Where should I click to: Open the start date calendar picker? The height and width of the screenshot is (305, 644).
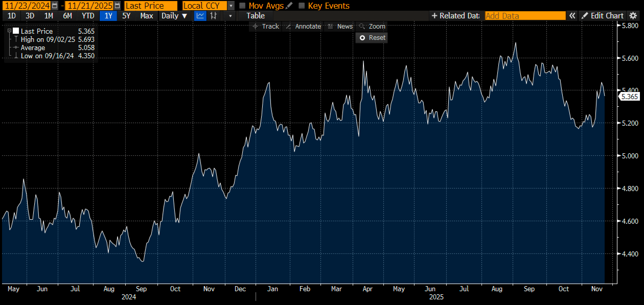point(54,5)
